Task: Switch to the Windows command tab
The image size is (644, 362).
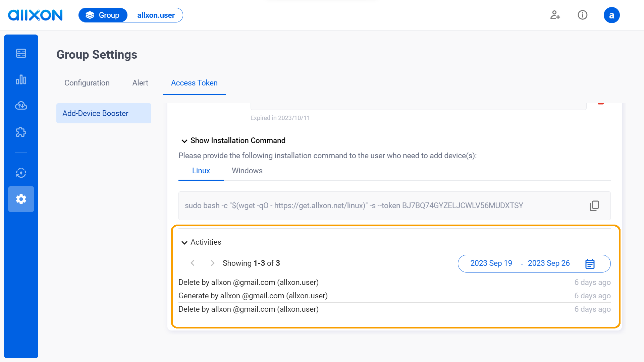Action: pyautogui.click(x=247, y=171)
